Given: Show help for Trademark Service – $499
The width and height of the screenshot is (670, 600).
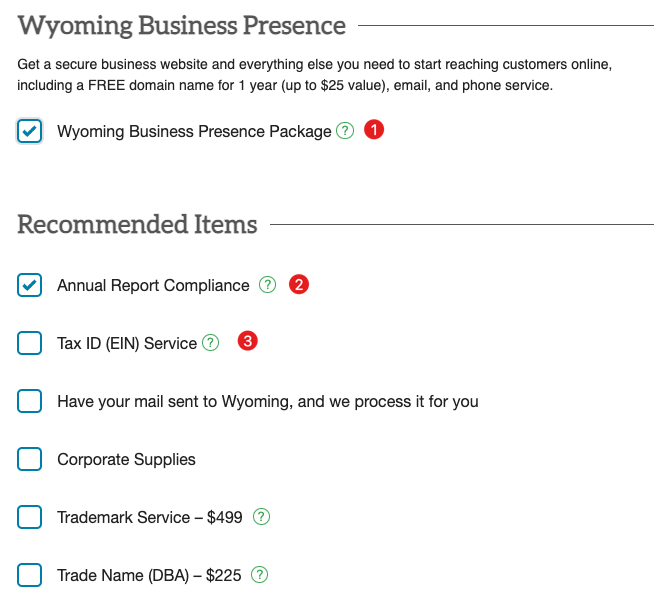Looking at the screenshot, I should coord(261,517).
